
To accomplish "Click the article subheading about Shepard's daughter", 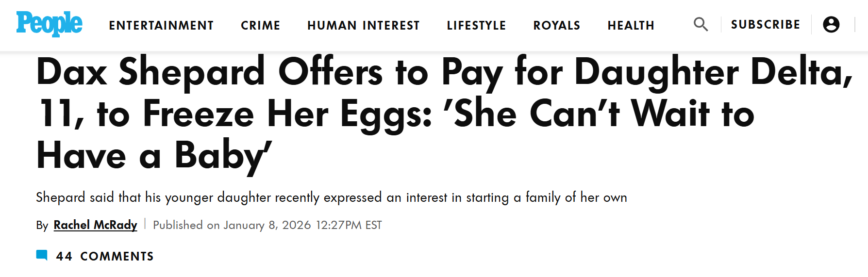I will (332, 197).
